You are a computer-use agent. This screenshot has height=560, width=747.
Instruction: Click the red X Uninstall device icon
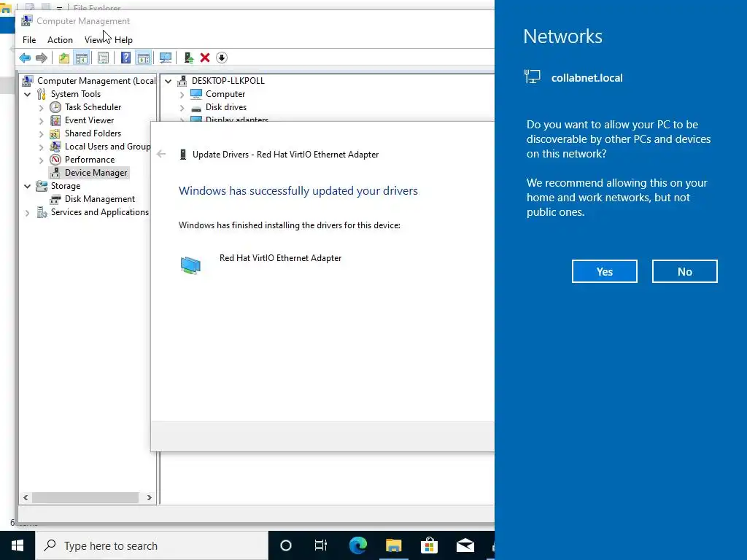(205, 58)
